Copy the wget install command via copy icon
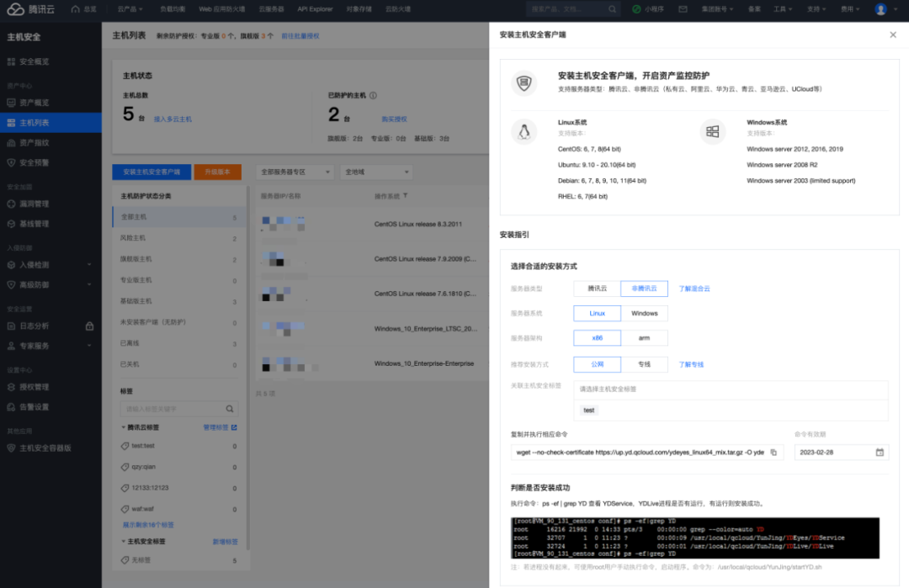The width and height of the screenshot is (909, 588). (x=773, y=453)
